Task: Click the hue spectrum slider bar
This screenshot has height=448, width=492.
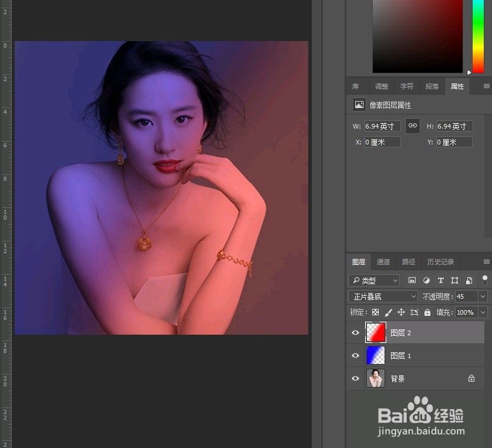Action: click(x=478, y=36)
